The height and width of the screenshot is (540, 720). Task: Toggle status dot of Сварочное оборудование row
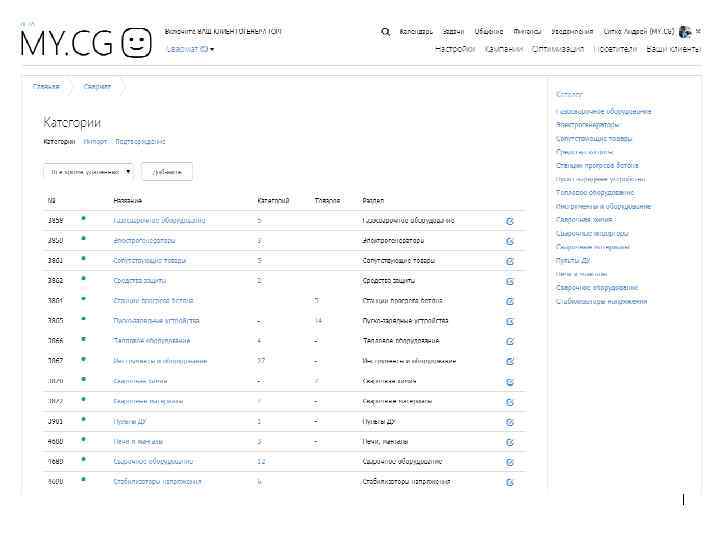tap(84, 461)
